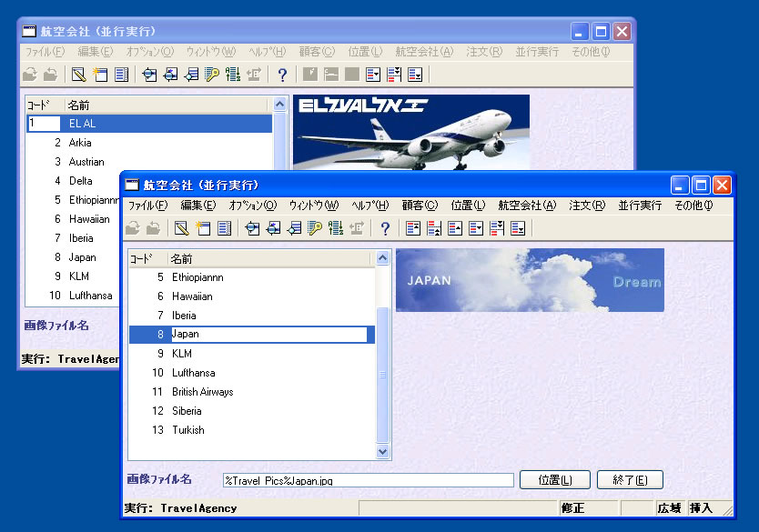759x532 pixels.
Task: Select Arkia row in back window list
Action: pos(149,143)
